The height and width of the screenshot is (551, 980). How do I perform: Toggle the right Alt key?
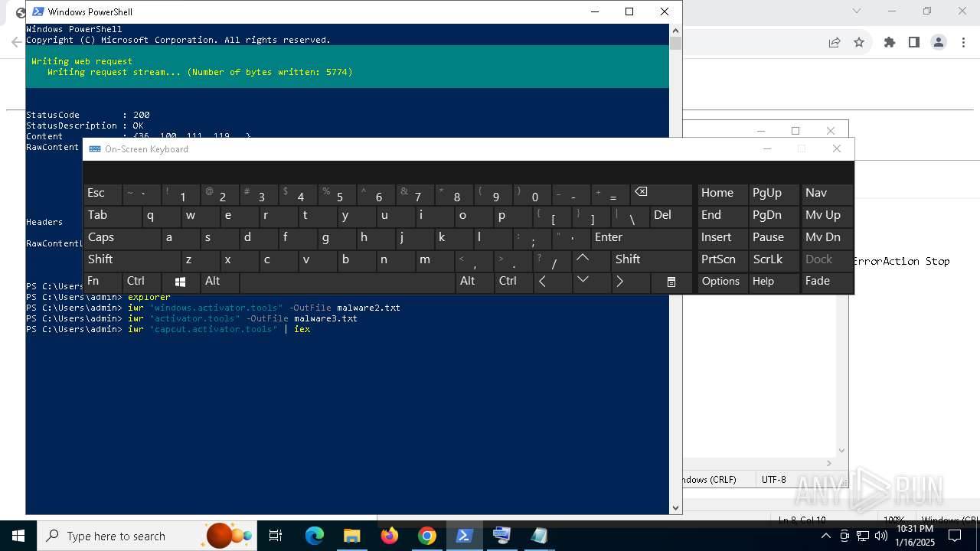(475, 282)
